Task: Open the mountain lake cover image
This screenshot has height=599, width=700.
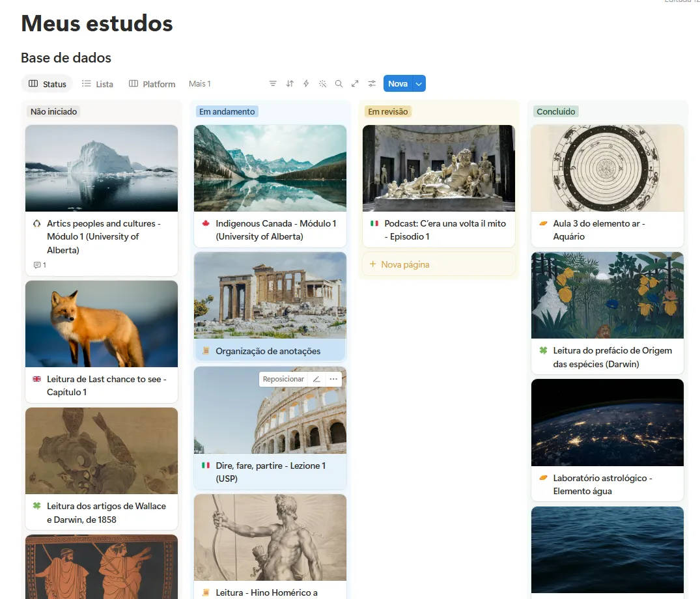Action: (x=270, y=168)
